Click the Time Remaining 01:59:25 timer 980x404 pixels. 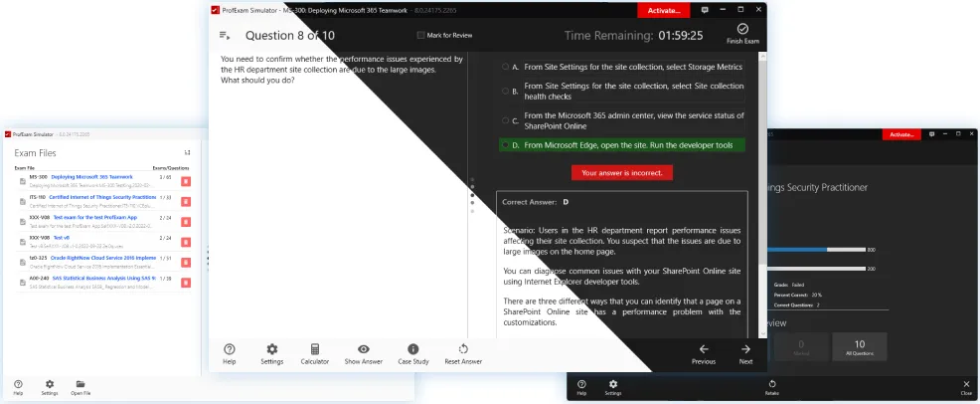tap(633, 36)
